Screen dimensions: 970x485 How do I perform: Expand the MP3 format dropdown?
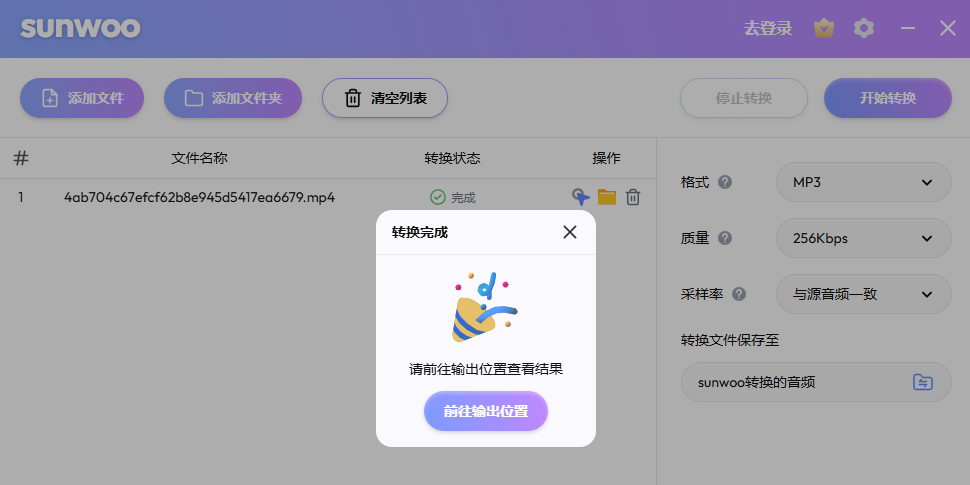point(863,182)
